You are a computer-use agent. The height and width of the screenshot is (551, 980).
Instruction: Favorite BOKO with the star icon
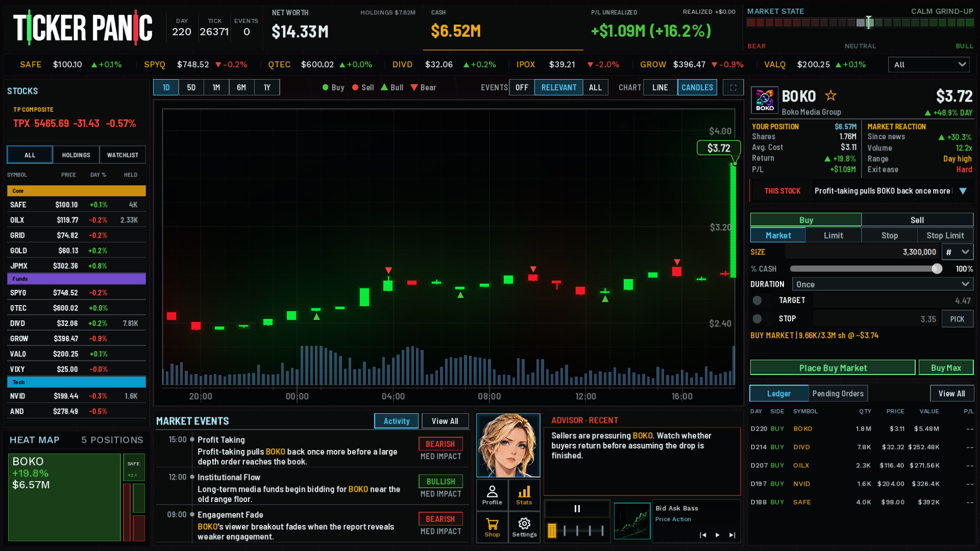[x=831, y=95]
